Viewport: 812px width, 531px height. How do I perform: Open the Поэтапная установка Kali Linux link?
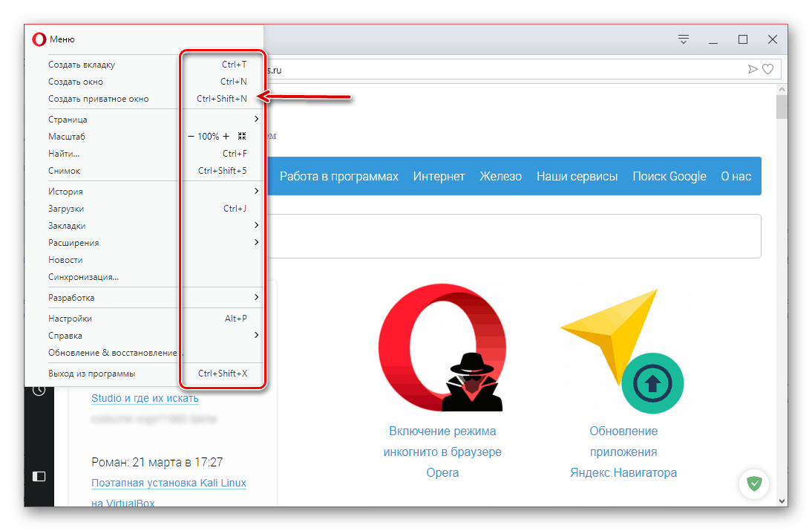pyautogui.click(x=168, y=483)
